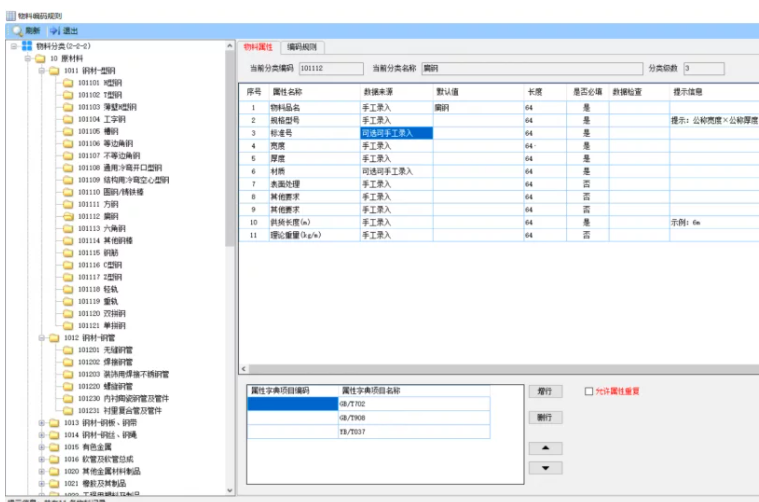The image size is (759, 502).
Task: Click the 删行 delete row button
Action: (544, 417)
